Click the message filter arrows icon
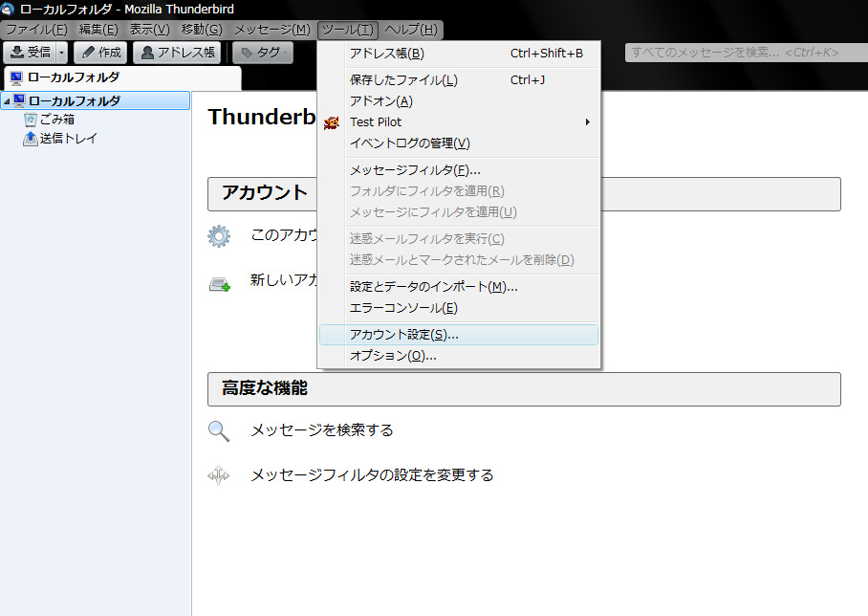868x616 pixels. [218, 475]
